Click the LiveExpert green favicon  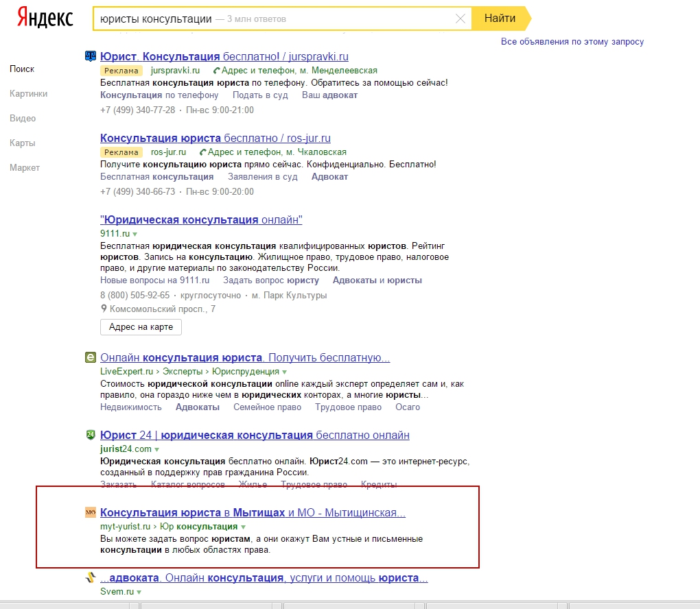pos(91,357)
